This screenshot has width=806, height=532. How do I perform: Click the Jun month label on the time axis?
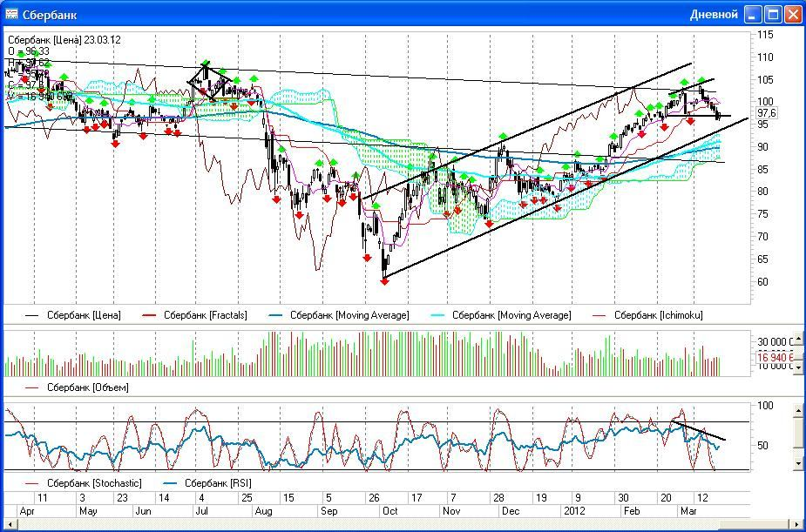point(143,511)
